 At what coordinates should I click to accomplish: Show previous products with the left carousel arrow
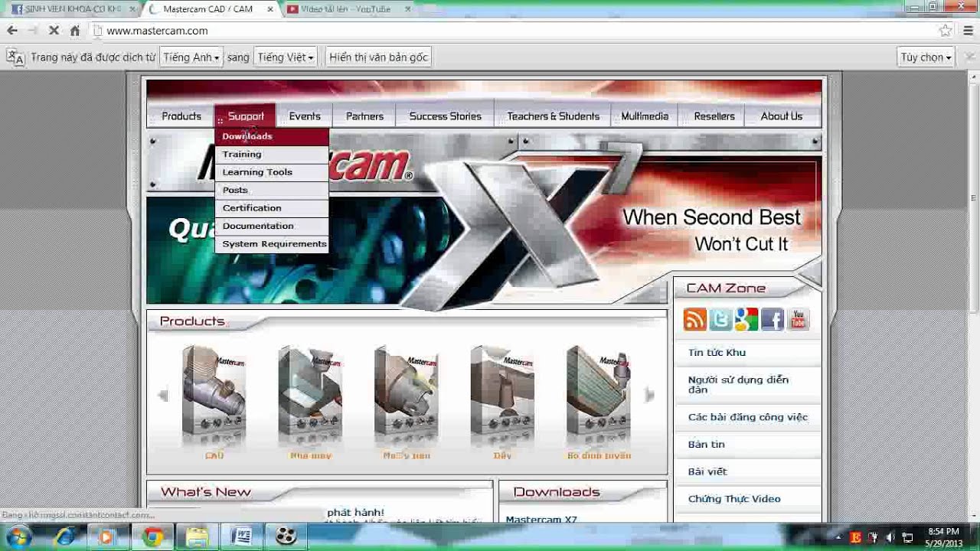(x=162, y=395)
